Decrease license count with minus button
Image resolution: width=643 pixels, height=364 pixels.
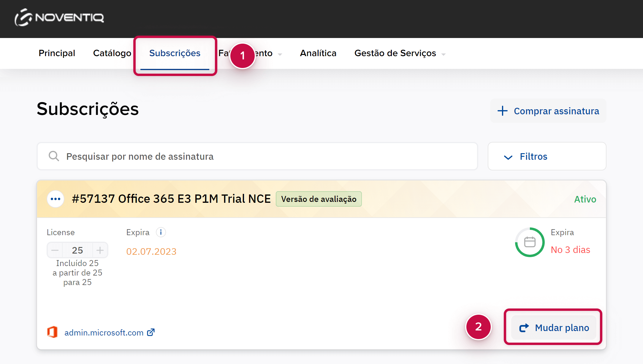click(x=55, y=250)
